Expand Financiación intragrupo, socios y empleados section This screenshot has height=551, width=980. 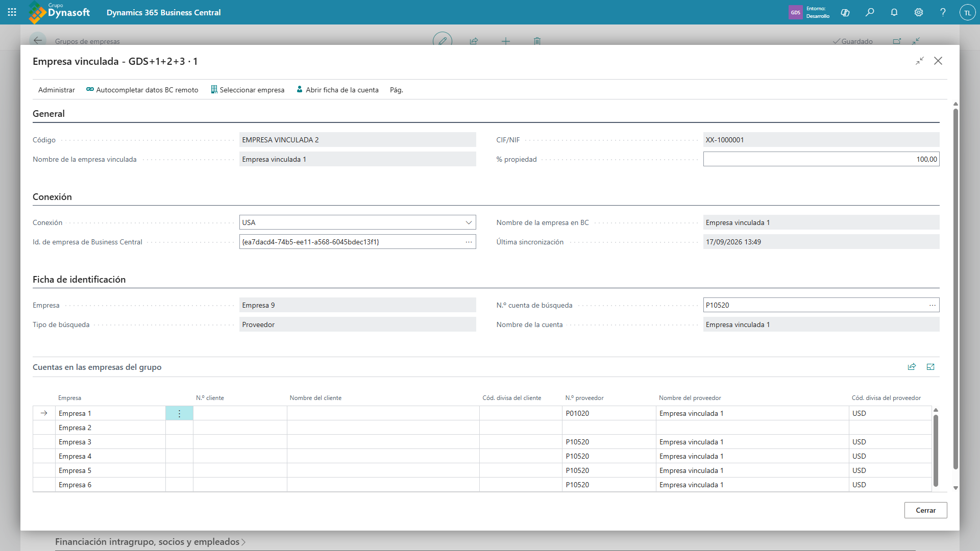point(150,542)
